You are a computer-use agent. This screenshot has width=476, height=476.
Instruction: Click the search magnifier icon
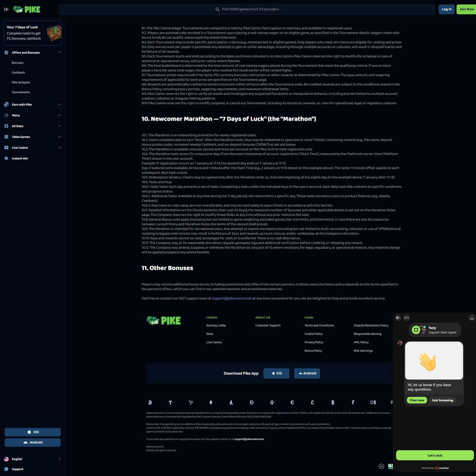tap(217, 9)
